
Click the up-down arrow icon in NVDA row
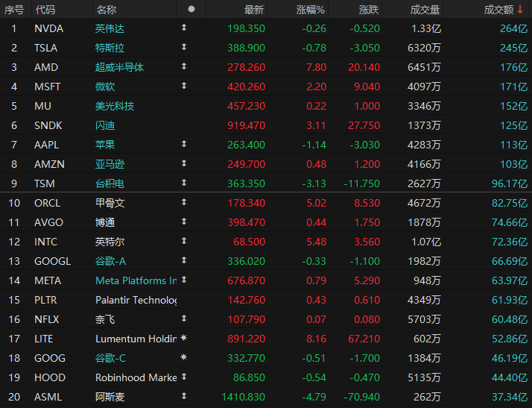(184, 28)
